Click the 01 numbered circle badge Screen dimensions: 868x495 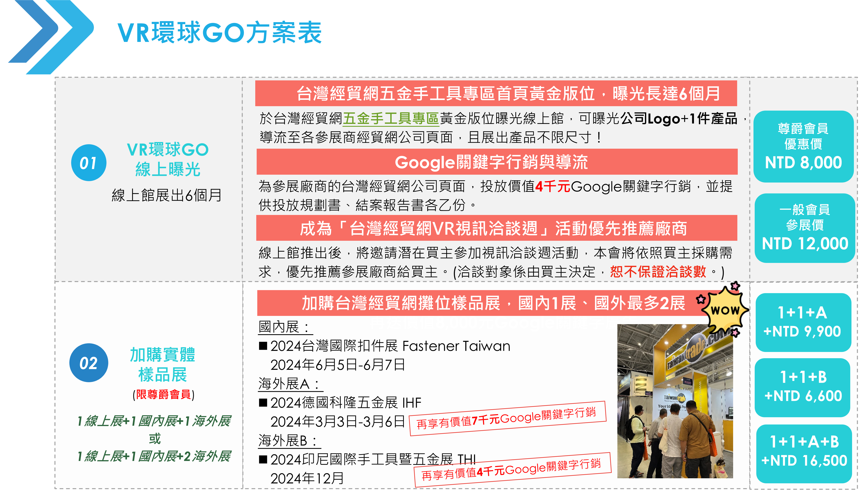[89, 163]
